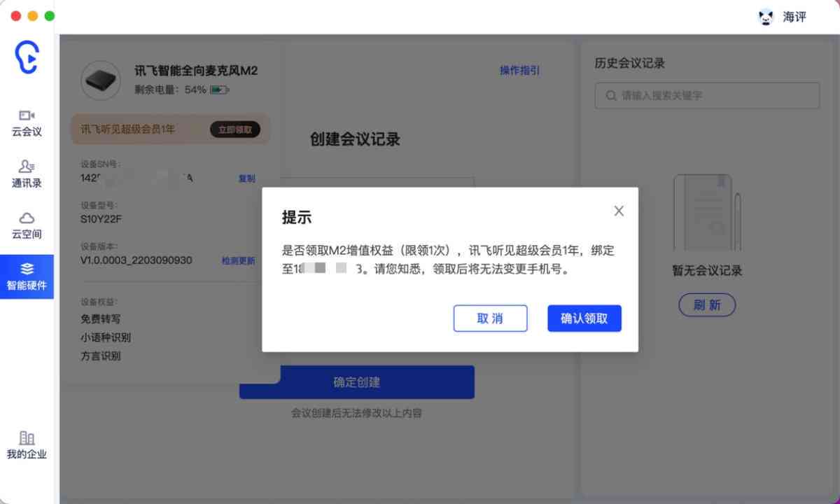Click the history search keyword field
Image resolution: width=840 pixels, height=504 pixels.
tap(707, 95)
